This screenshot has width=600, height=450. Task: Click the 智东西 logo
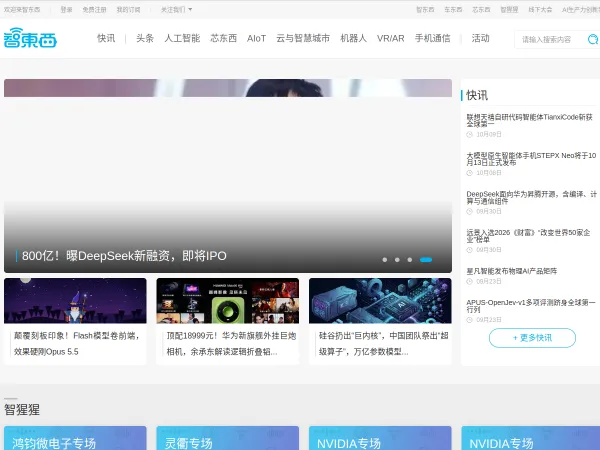pos(30,38)
